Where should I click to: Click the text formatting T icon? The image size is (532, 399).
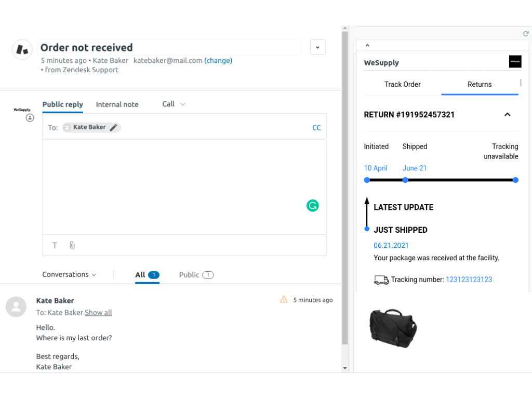point(55,245)
